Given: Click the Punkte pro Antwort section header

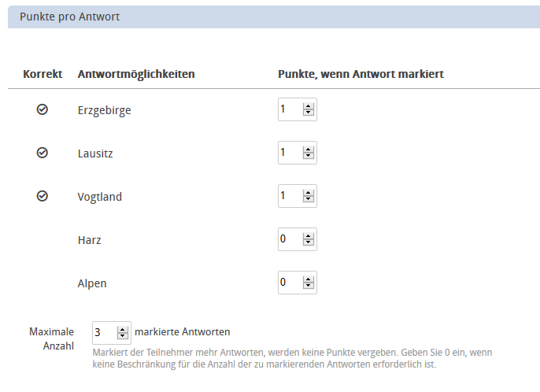Looking at the screenshot, I should pyautogui.click(x=70, y=17).
